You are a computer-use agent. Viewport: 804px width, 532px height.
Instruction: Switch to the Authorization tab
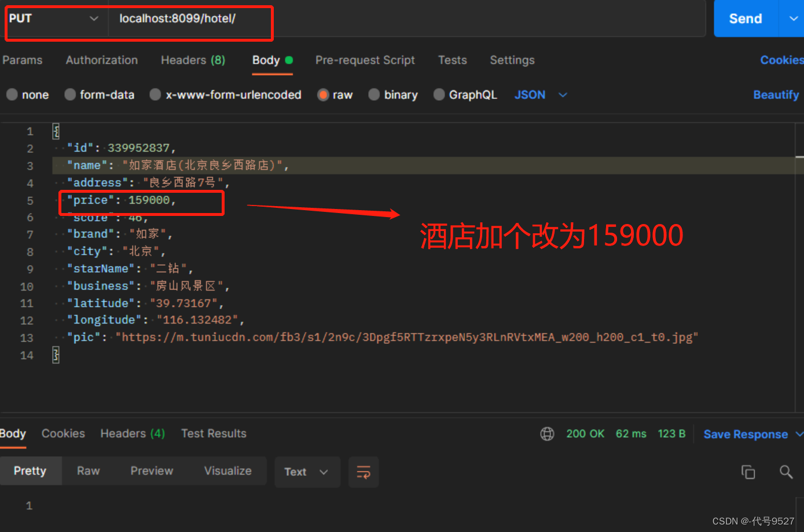102,60
